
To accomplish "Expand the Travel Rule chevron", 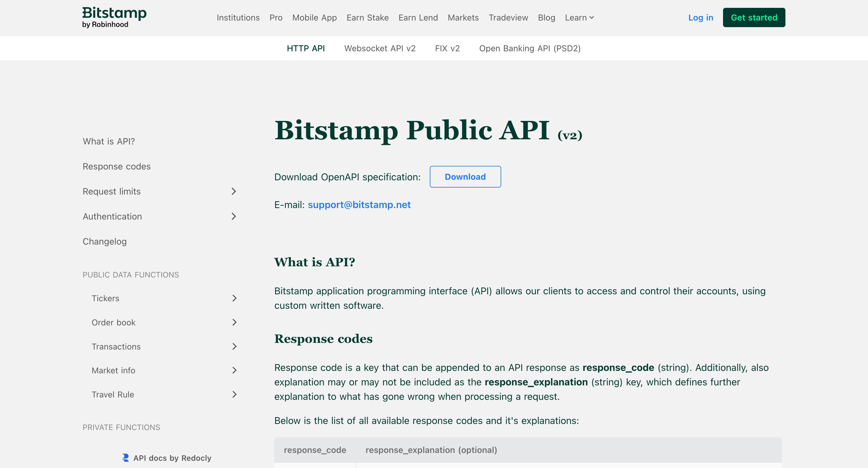I will click(234, 394).
